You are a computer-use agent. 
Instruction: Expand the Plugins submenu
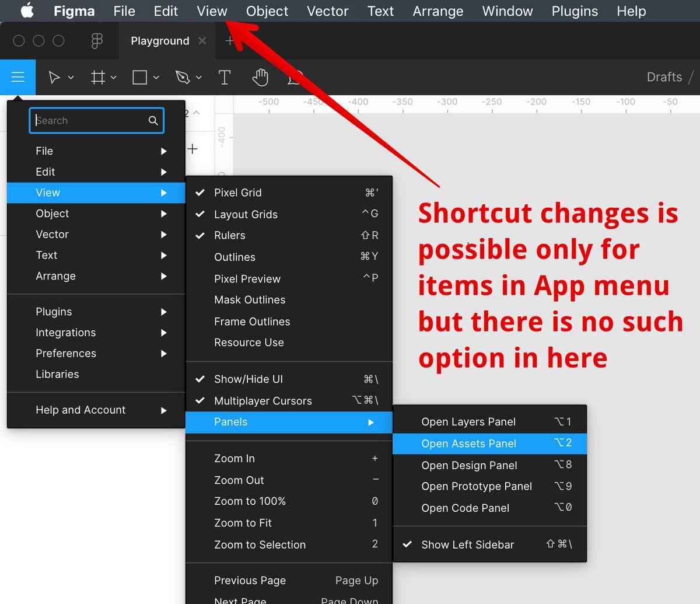(96, 312)
